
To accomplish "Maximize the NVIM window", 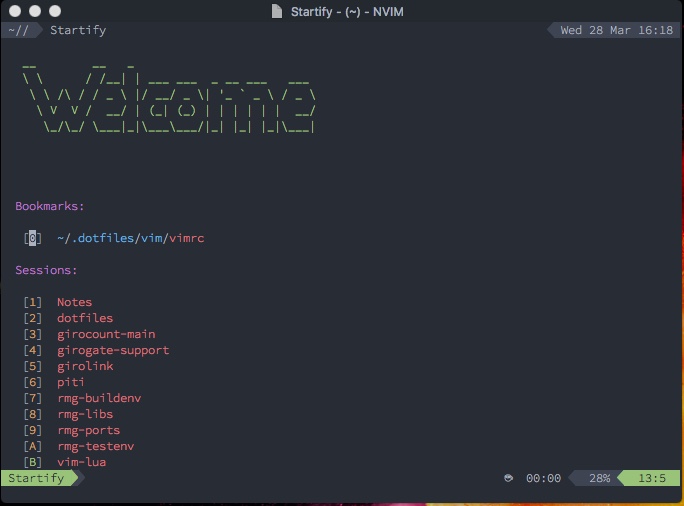I will (55, 11).
